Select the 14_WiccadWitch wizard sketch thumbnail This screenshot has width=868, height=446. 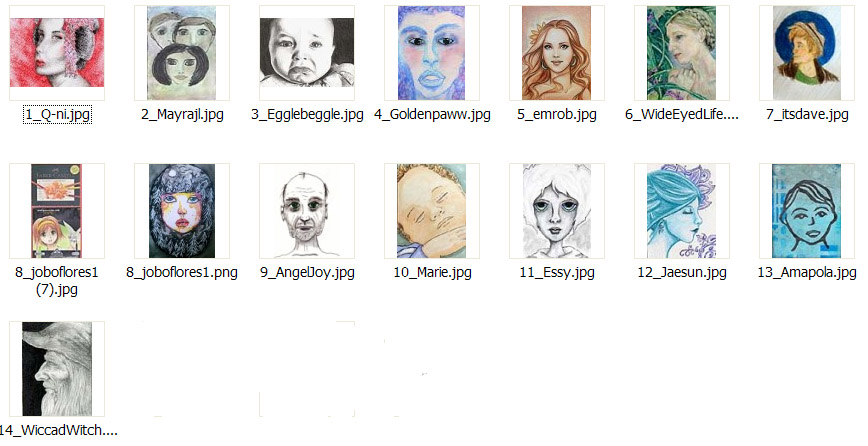point(56,369)
